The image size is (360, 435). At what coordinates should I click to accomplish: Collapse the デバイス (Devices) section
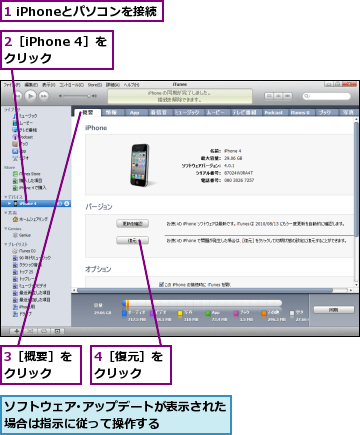6,197
